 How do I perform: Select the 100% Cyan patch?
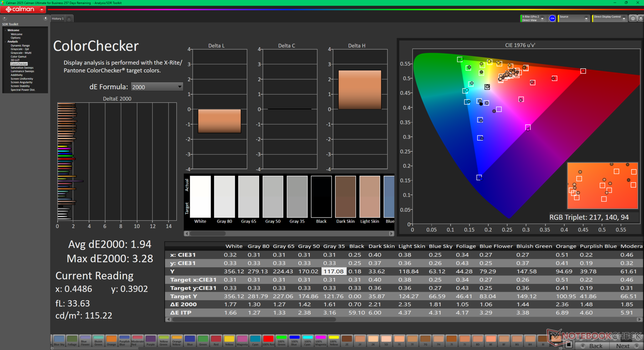coord(308,341)
